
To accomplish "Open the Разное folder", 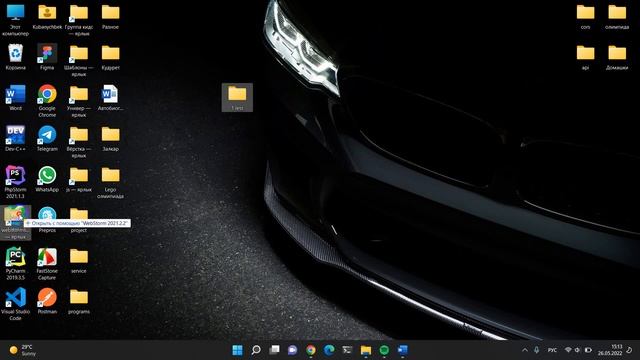I will 110,17.
